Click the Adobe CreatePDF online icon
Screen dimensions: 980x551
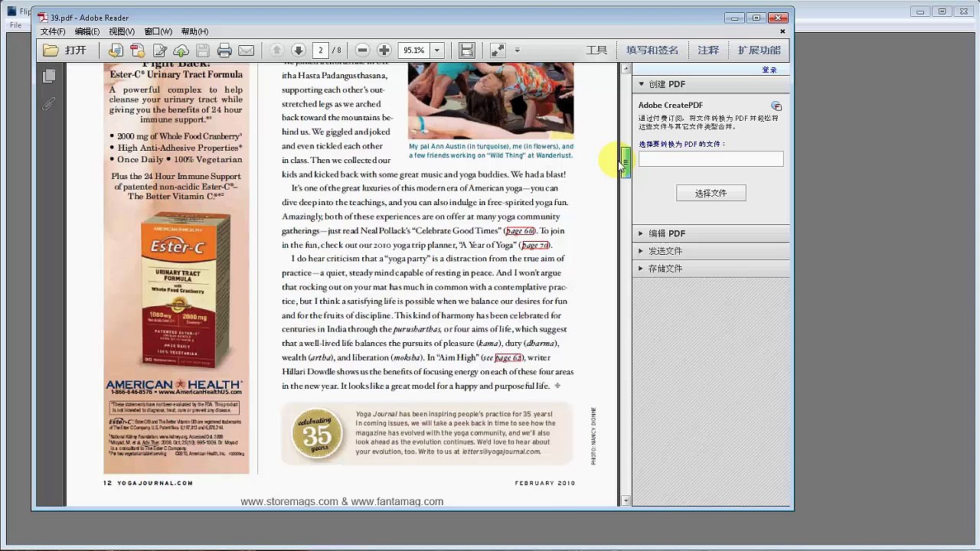(x=776, y=106)
